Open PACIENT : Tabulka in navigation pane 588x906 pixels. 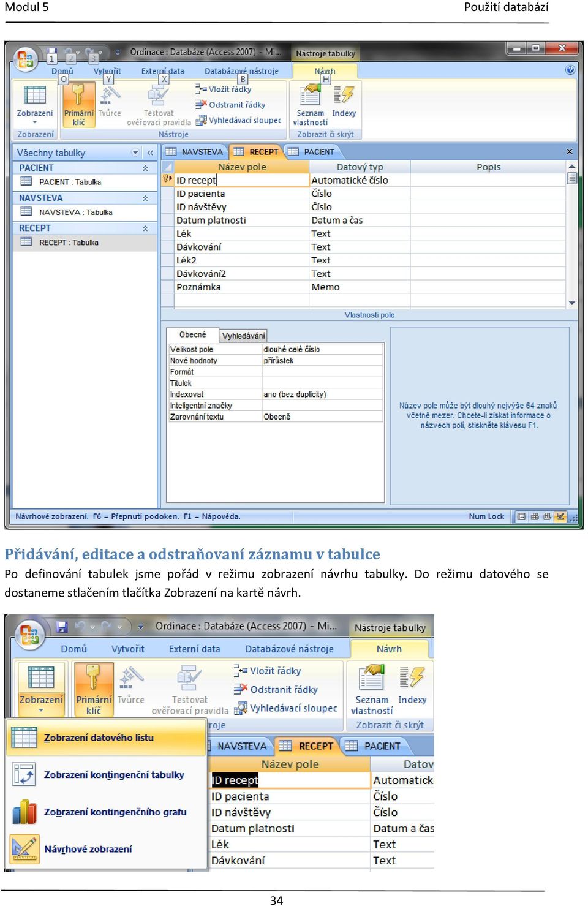pyautogui.click(x=70, y=182)
